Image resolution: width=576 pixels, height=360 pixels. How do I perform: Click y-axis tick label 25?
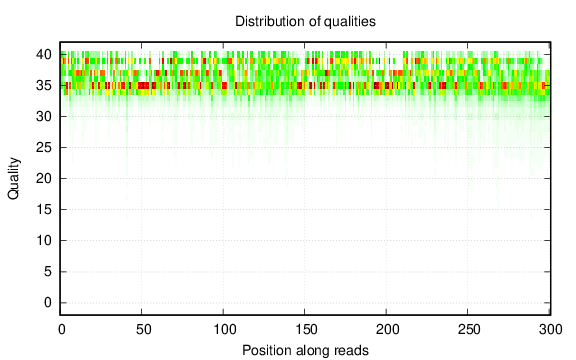coord(44,148)
